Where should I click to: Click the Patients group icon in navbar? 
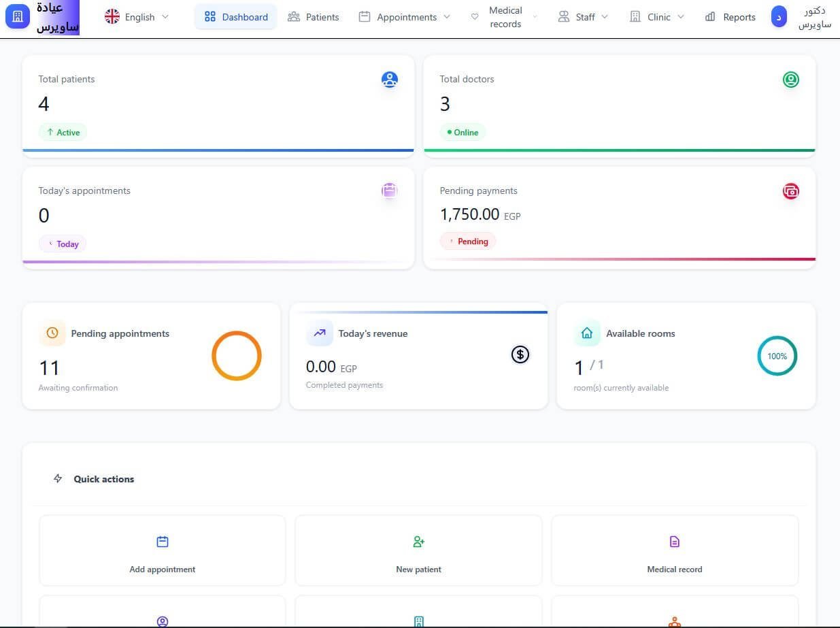coord(294,17)
